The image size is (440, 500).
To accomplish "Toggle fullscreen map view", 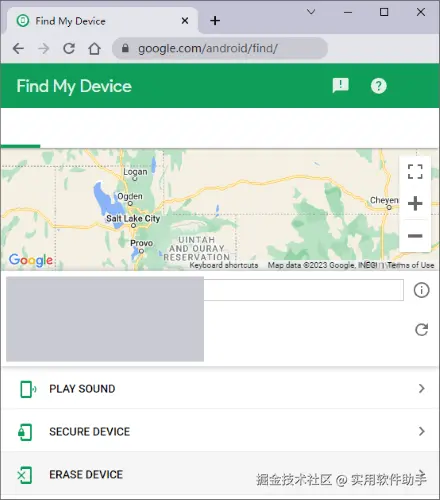I will pyautogui.click(x=415, y=171).
